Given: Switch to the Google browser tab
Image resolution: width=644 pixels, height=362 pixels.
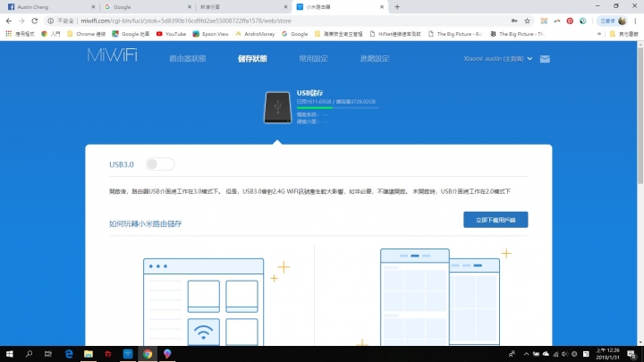Looking at the screenshot, I should tap(147, 7).
